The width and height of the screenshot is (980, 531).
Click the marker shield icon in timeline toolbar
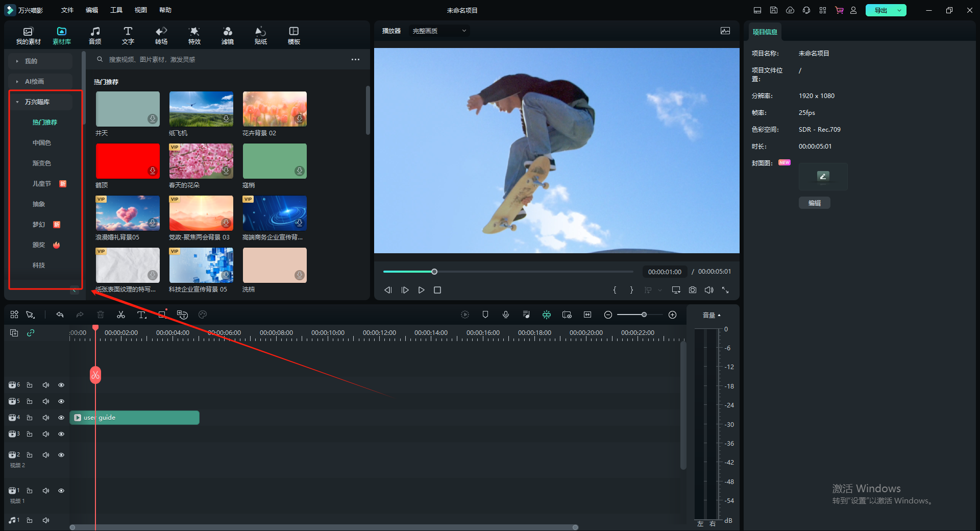point(485,315)
